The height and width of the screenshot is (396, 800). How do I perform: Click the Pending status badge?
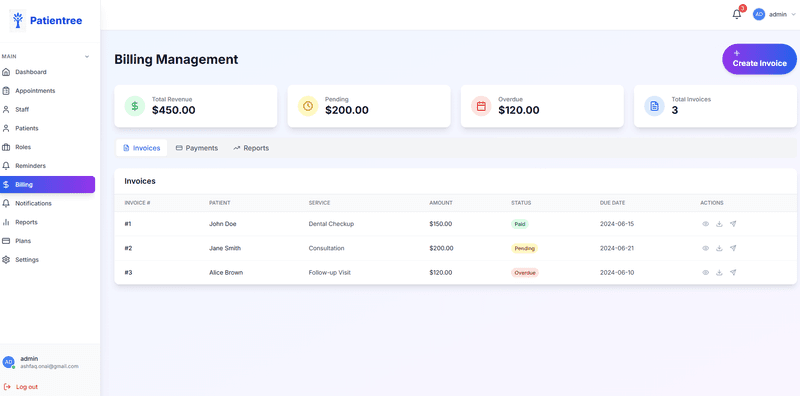(x=524, y=248)
